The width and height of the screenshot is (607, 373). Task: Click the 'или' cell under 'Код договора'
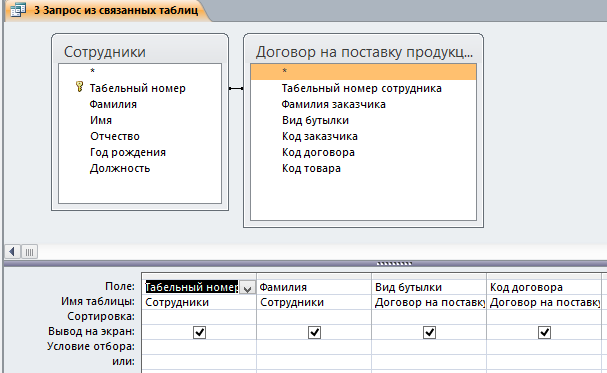(544, 362)
